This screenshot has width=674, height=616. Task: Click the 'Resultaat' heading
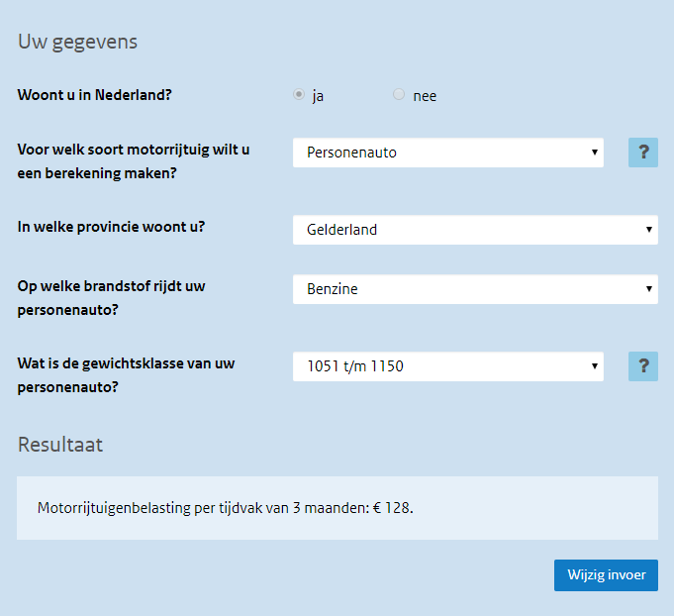[x=60, y=445]
